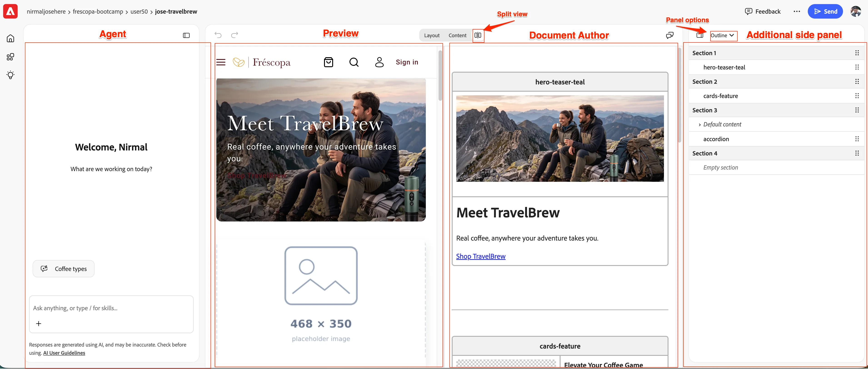This screenshot has height=369, width=868.
Task: Click the account person icon in preview
Action: (379, 62)
